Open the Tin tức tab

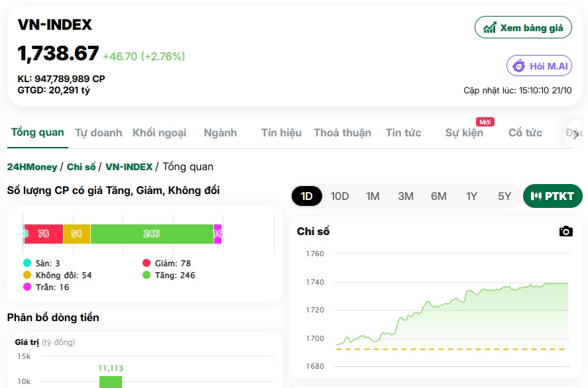pos(404,133)
